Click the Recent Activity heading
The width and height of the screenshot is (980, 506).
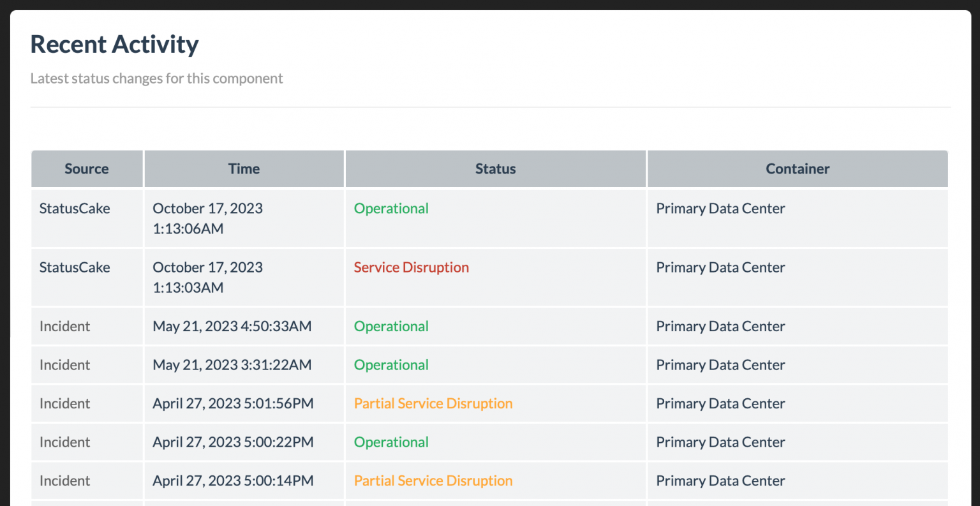click(114, 43)
